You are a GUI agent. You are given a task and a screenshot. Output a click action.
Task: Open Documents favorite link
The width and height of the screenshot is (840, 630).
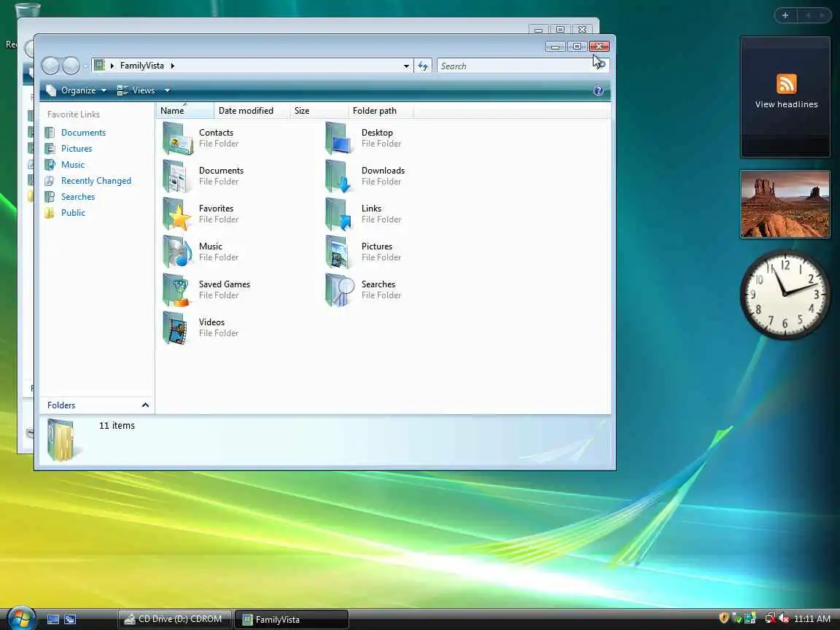[x=83, y=132]
